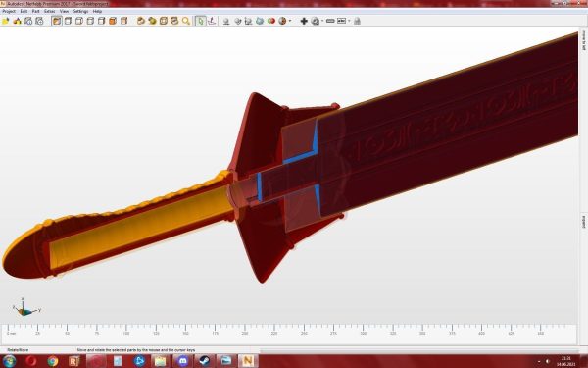Image resolution: width=588 pixels, height=368 pixels.
Task: Click the brown sphere icon before dropdown arrow
Action: pos(282,21)
